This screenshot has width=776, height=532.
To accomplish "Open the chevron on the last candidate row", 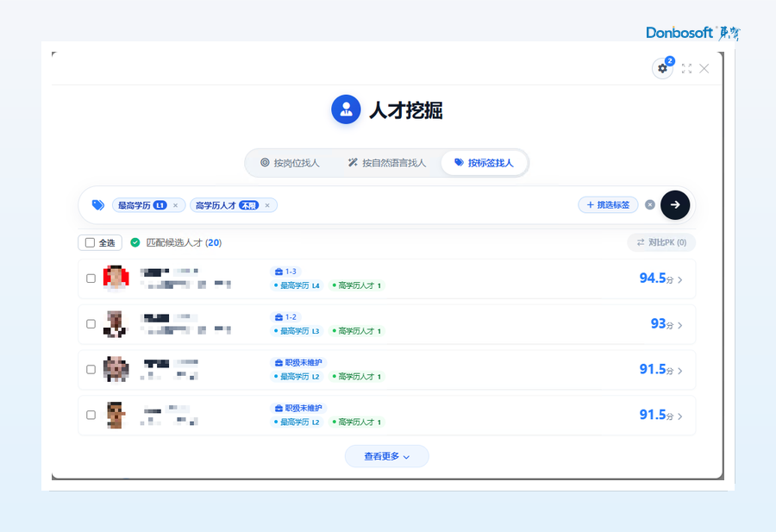I will pyautogui.click(x=680, y=416).
